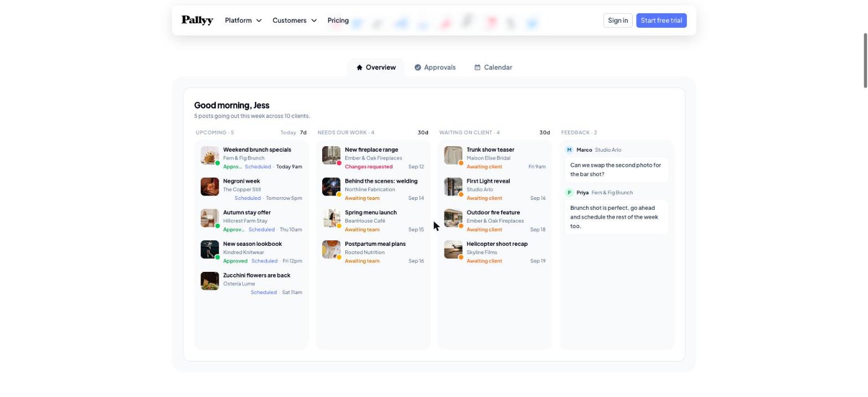Open Behind the scenes: welding thumbnail
This screenshot has width=868, height=397.
(x=332, y=187)
